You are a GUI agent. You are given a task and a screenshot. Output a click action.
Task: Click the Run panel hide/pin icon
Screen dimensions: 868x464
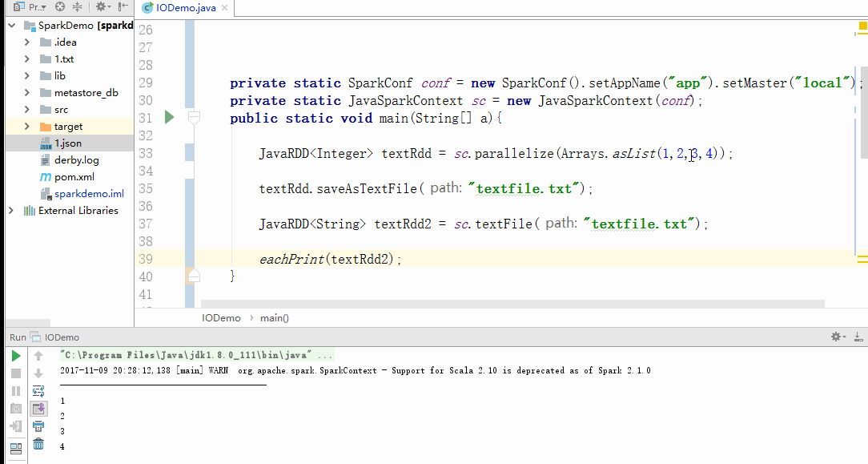(x=858, y=337)
